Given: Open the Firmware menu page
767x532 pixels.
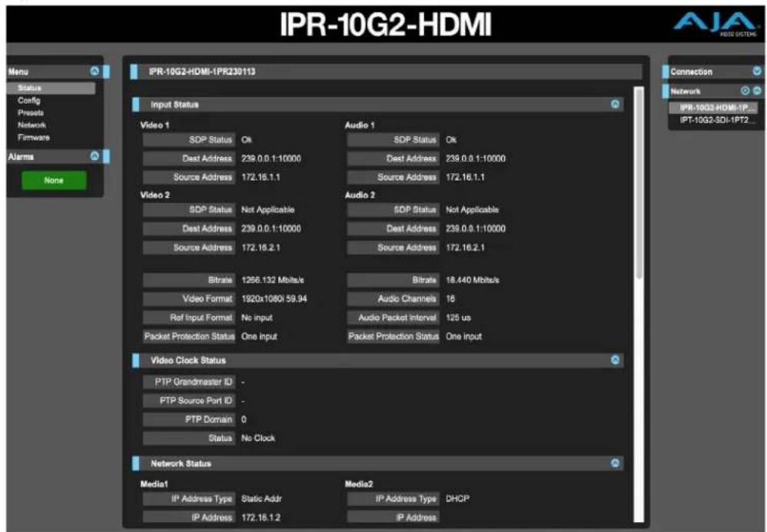Looking at the screenshot, I should point(34,138).
